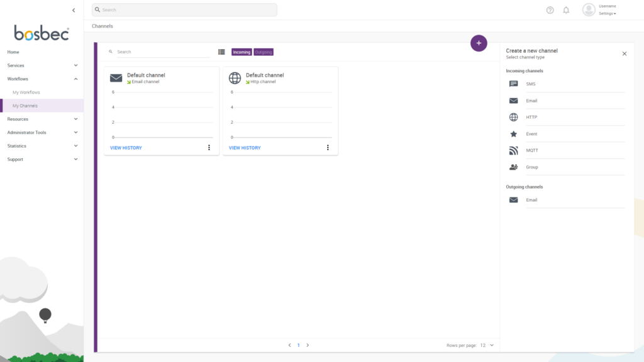Viewport: 644px width, 362px height.
Task: Collapse the sidebar with the left chevron
Action: [x=74, y=10]
